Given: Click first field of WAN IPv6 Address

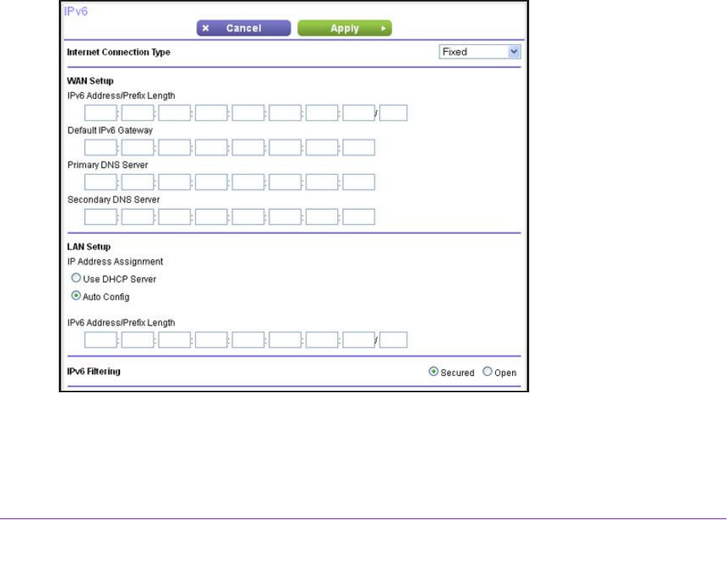Looking at the screenshot, I should coord(101,113).
